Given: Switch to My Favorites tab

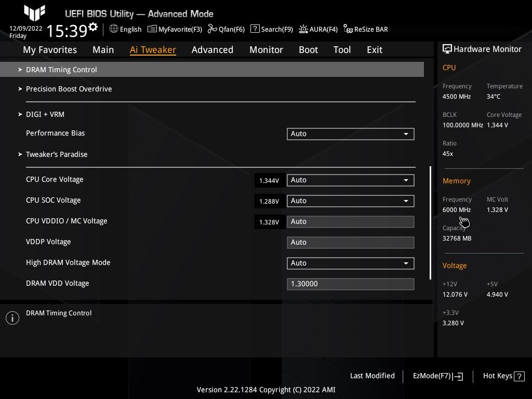Looking at the screenshot, I should tap(50, 50).
